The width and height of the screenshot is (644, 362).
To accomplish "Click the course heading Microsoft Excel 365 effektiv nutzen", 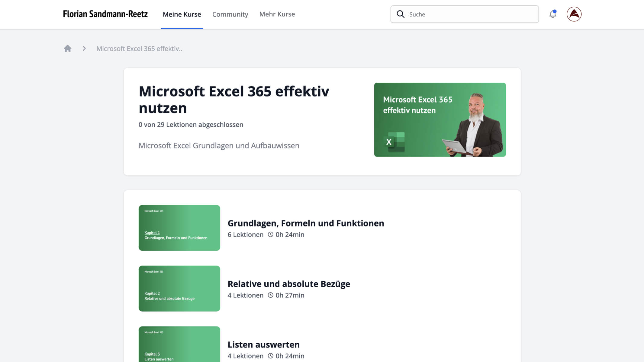I will tap(234, 100).
